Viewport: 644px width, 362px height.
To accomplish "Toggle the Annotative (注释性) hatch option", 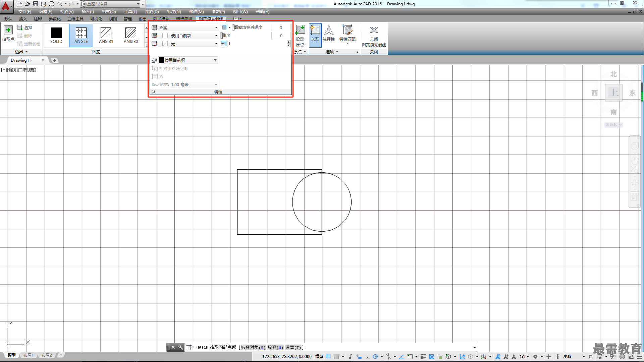I will pos(329,33).
